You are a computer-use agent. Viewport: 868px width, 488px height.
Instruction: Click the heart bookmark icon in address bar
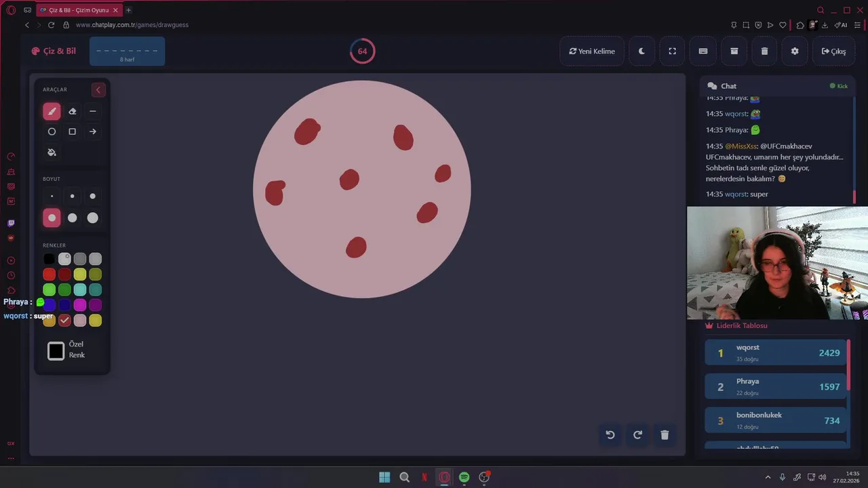click(x=783, y=25)
